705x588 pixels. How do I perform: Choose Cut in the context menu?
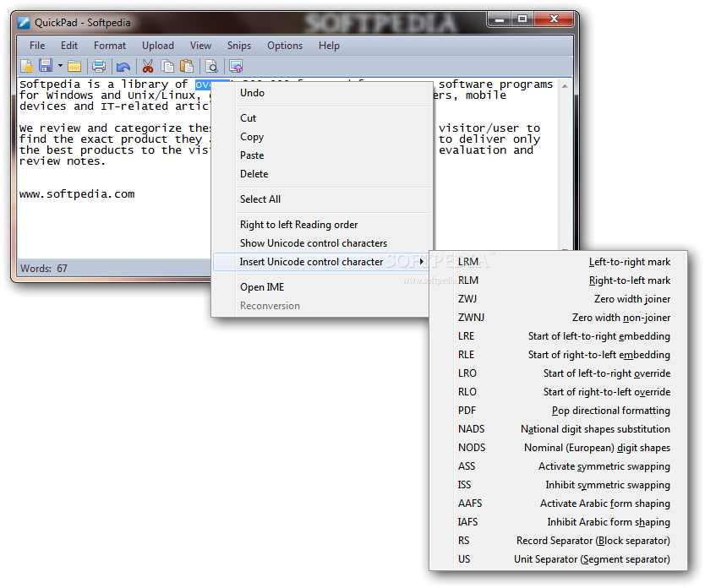321,118
